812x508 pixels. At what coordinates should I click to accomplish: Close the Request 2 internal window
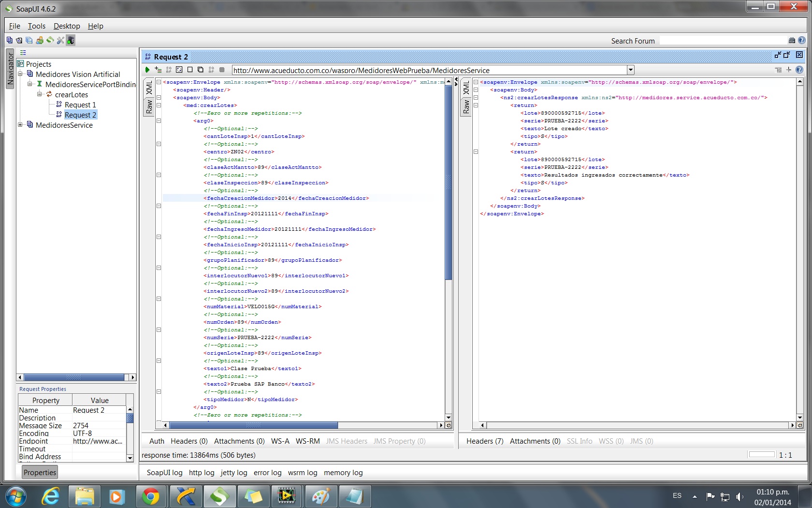click(x=799, y=55)
